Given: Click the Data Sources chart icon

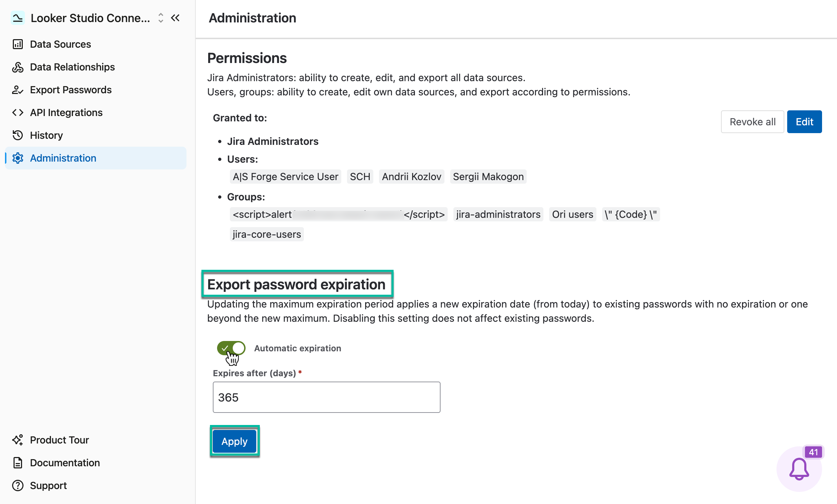Looking at the screenshot, I should (x=18, y=44).
